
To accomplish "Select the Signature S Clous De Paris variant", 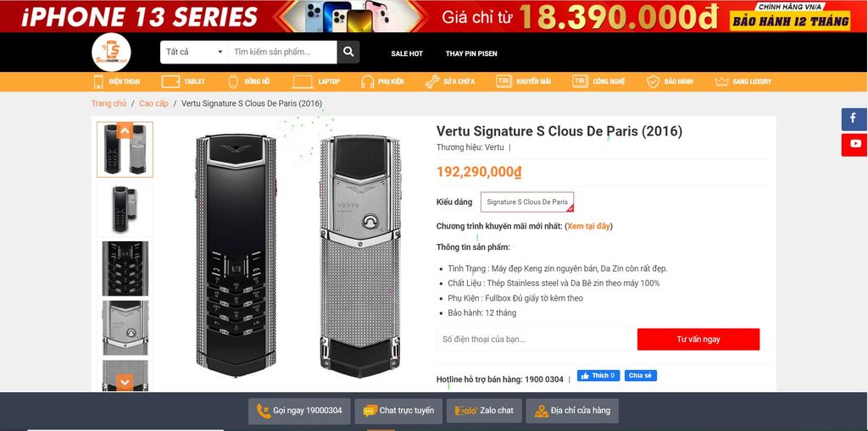I will tap(527, 202).
